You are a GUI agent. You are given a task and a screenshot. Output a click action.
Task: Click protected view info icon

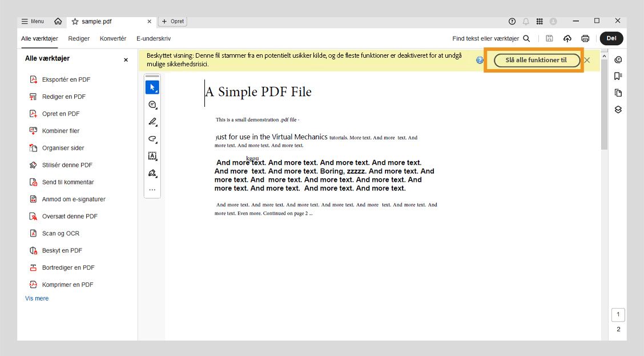pyautogui.click(x=480, y=60)
